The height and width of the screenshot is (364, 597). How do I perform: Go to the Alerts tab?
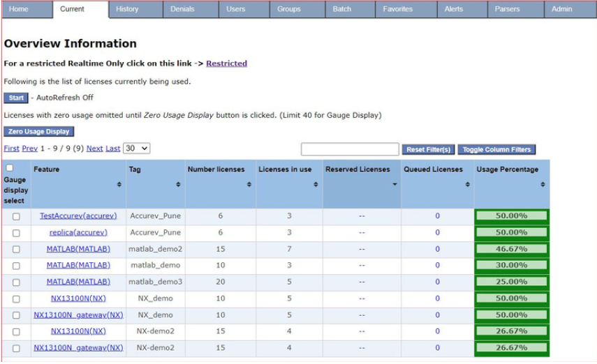454,9
